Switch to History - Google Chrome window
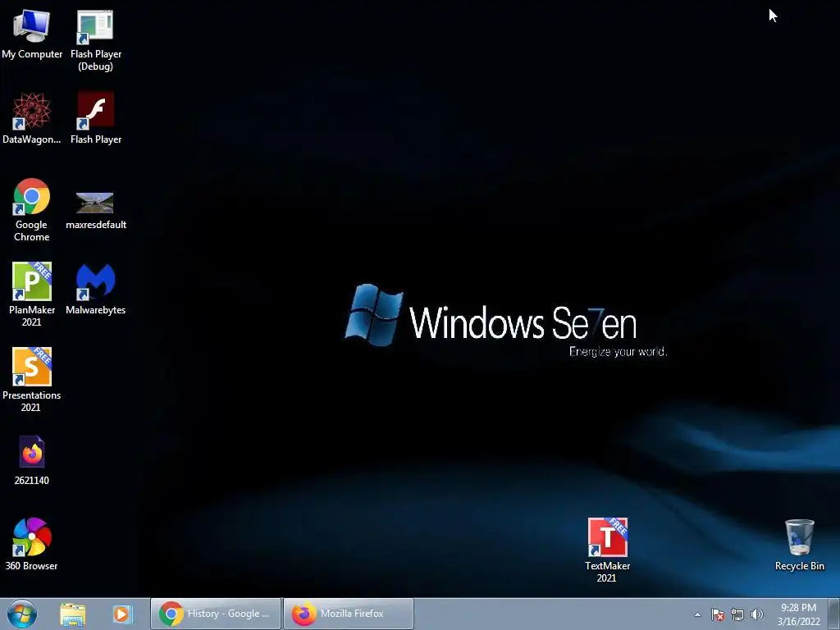The image size is (840, 630). point(216,614)
